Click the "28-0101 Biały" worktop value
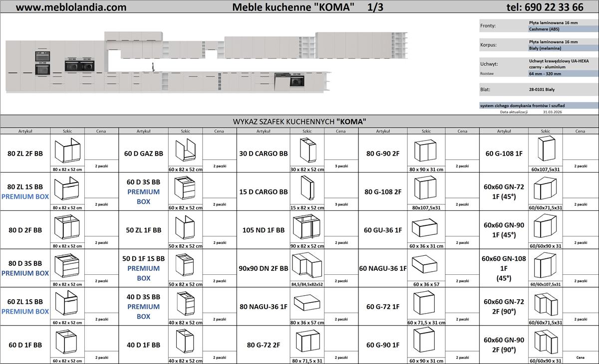Image resolution: width=599 pixels, height=364 pixels. click(542, 89)
